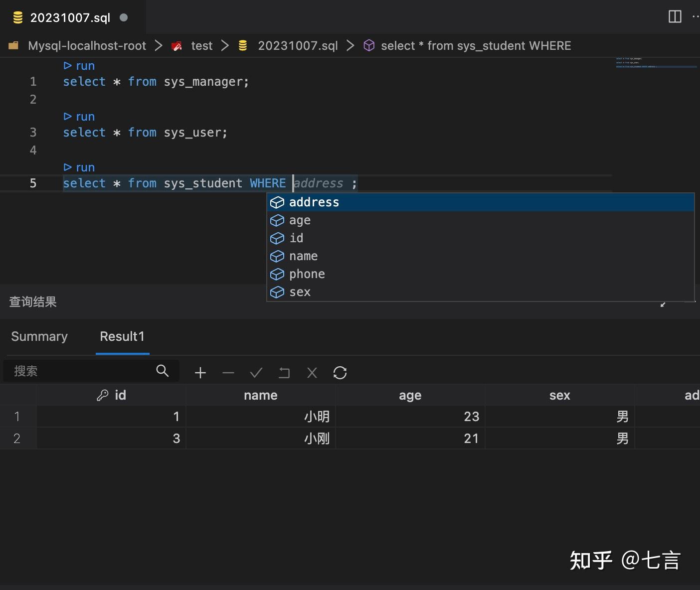Switch to the Summary tab
This screenshot has width=700, height=590.
click(x=39, y=336)
